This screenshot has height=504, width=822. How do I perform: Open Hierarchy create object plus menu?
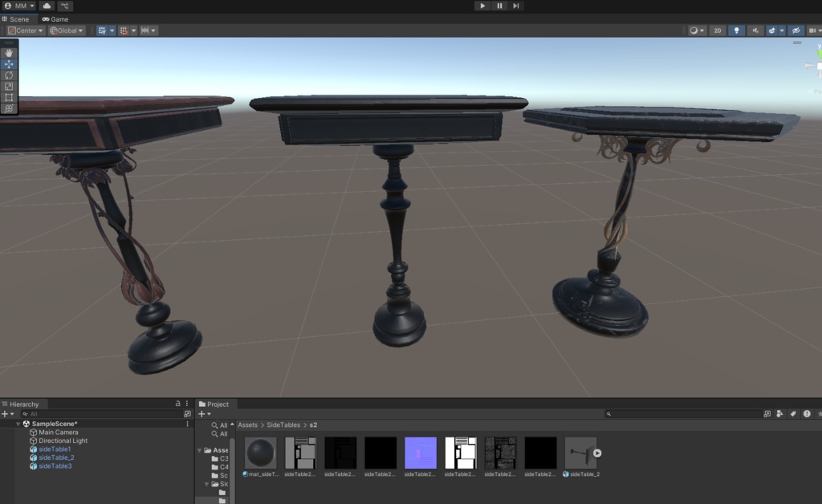(x=7, y=414)
